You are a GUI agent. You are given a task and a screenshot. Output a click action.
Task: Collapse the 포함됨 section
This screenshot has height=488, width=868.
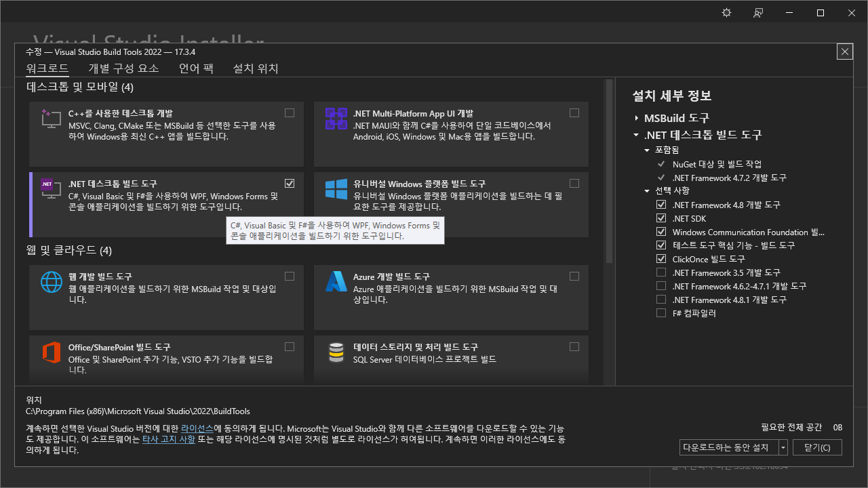click(648, 150)
